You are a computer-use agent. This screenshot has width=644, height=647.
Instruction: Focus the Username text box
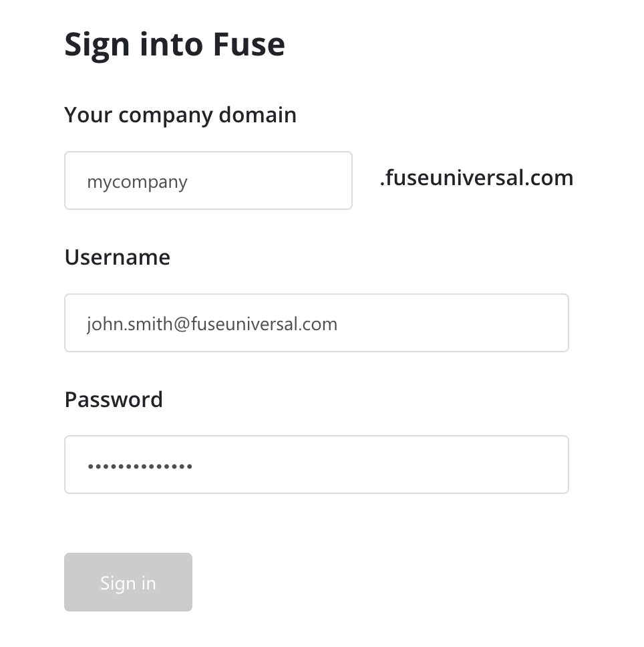(x=316, y=323)
